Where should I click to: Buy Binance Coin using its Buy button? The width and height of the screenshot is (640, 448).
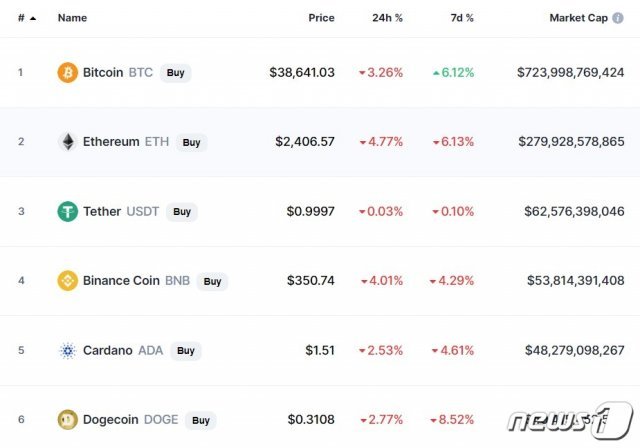point(212,282)
